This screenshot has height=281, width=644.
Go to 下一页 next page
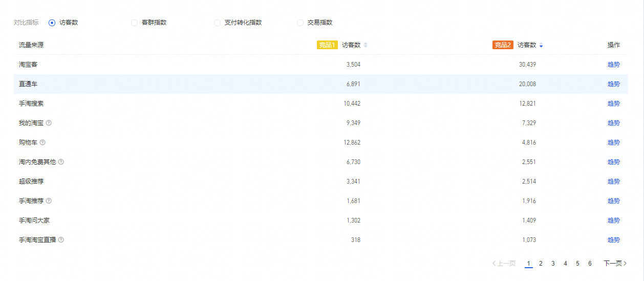click(x=615, y=264)
